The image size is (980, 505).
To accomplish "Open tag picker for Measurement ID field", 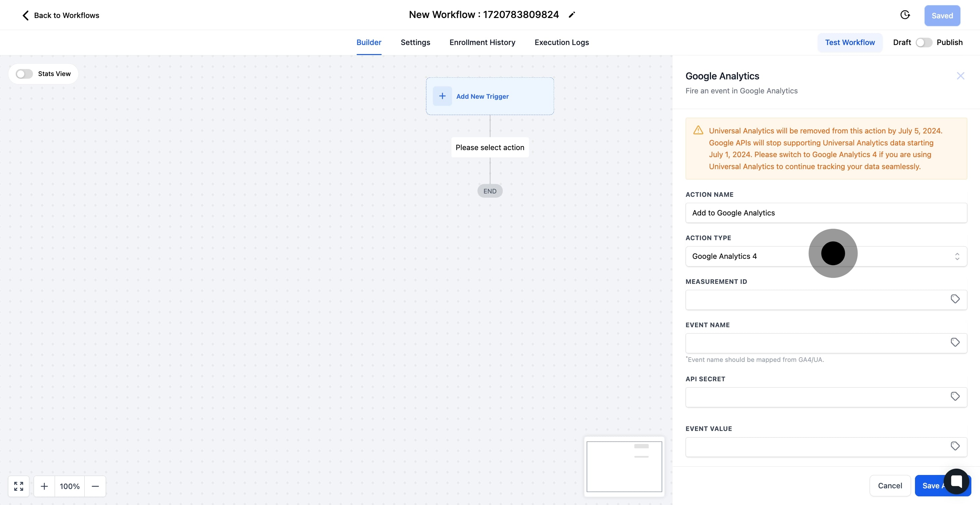I will pyautogui.click(x=955, y=299).
